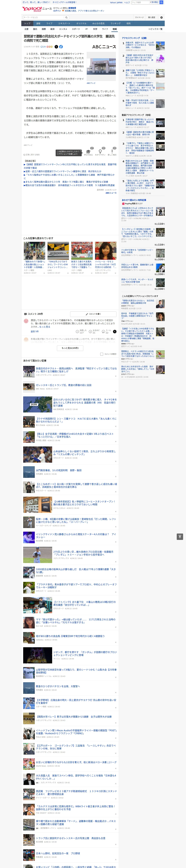Image resolution: width=186 pixels, height=868 pixels.
Task: Open the 速報 tab
Action: (x=38, y=24)
